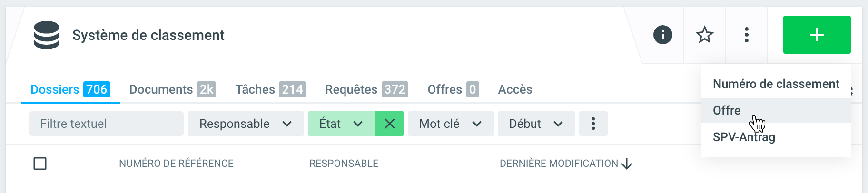Click the green plus create button
Viewport: 868px width, 193px height.
point(817,35)
